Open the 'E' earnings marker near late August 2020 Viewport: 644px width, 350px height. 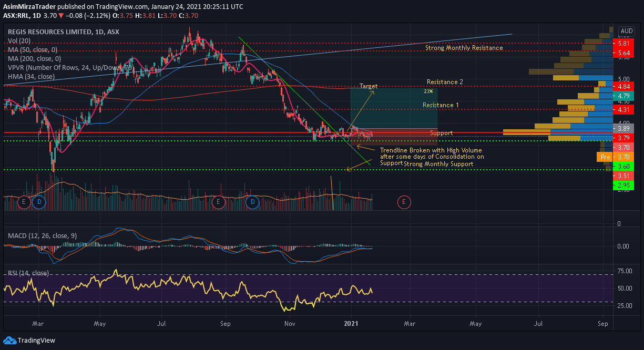(219, 202)
